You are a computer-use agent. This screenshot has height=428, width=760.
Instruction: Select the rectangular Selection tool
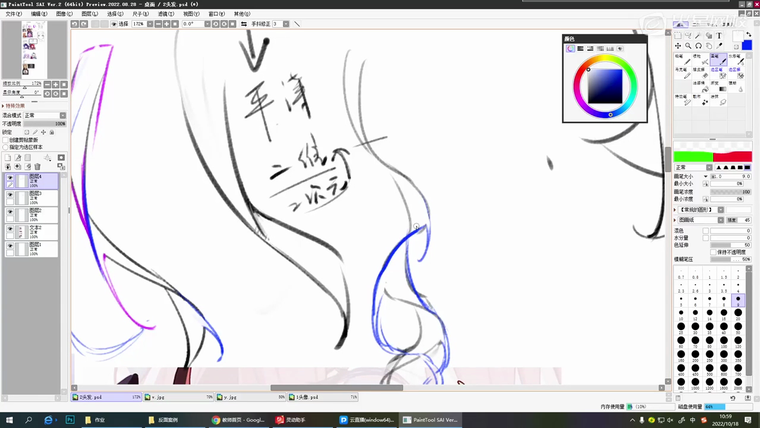coord(678,35)
